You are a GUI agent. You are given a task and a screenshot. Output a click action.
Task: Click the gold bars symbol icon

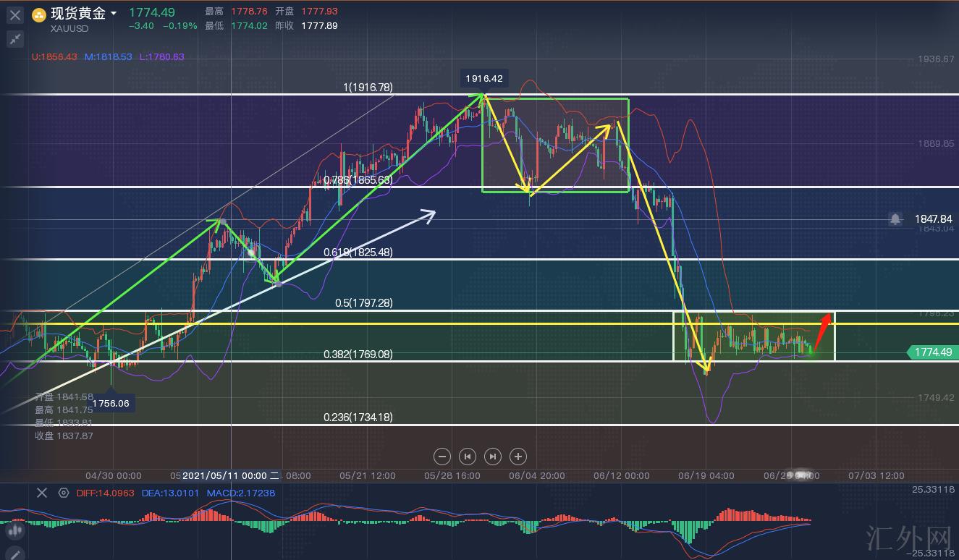39,14
